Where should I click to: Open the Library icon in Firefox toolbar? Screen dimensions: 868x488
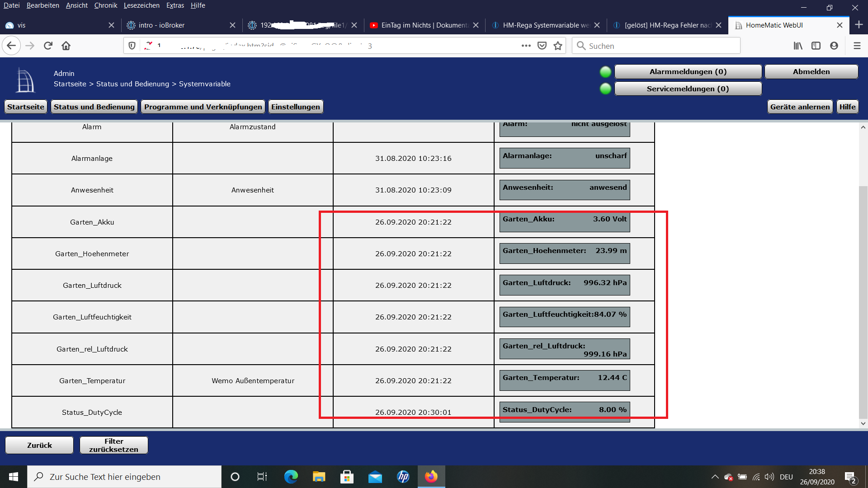798,46
